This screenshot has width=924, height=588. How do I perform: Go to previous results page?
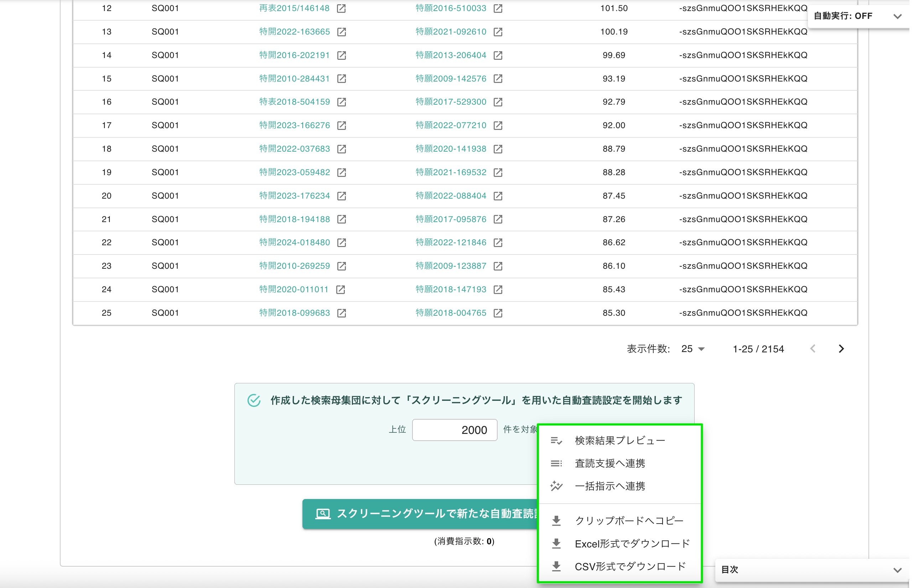[813, 349]
